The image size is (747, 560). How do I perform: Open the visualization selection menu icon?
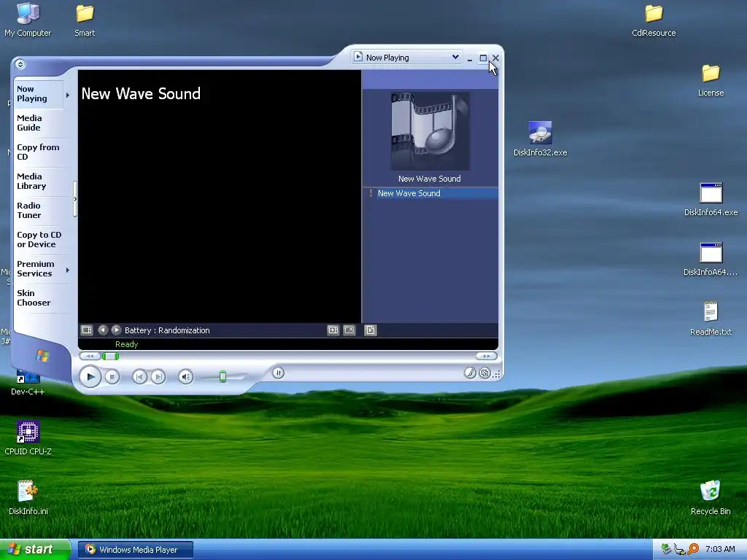click(87, 330)
